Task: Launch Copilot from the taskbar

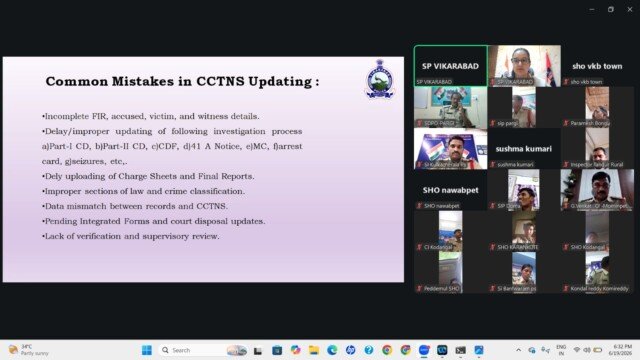Action: [295, 350]
